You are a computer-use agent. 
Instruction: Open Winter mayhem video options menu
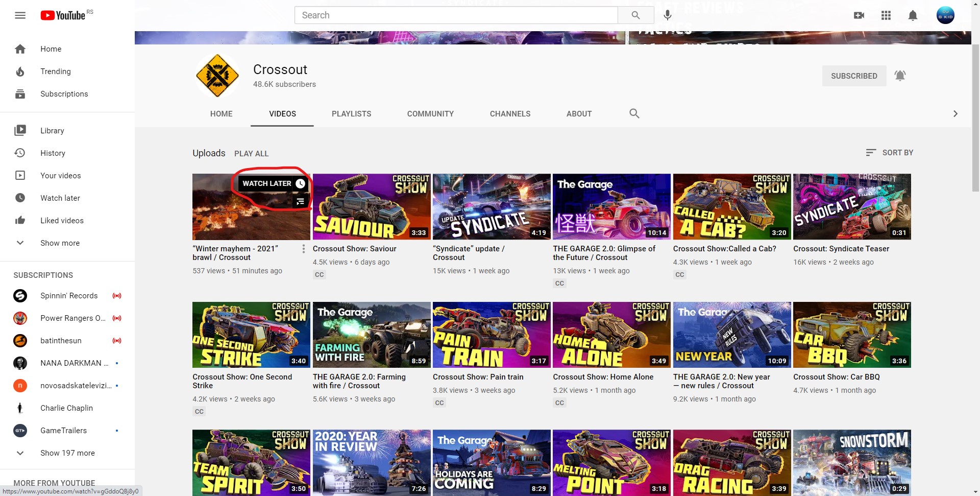(x=303, y=249)
